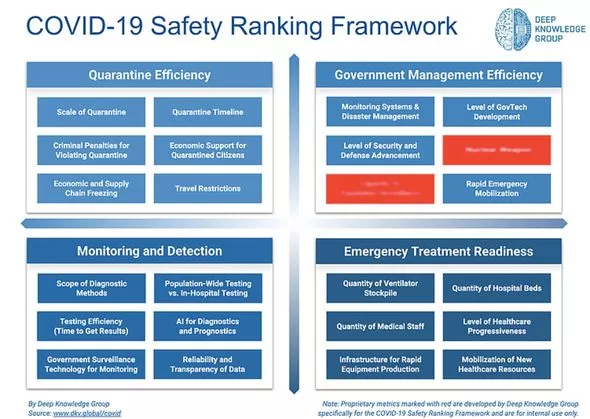The image size is (590, 419).
Task: Select AI for Diagnostics and Prognostics
Action: (208, 326)
